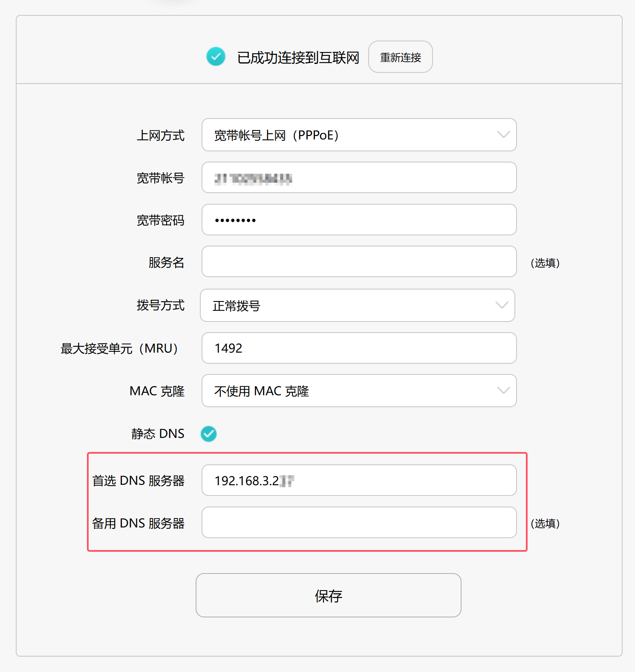The image size is (635, 672).
Task: Open the MAC 克隆 dropdown
Action: pyautogui.click(x=358, y=391)
